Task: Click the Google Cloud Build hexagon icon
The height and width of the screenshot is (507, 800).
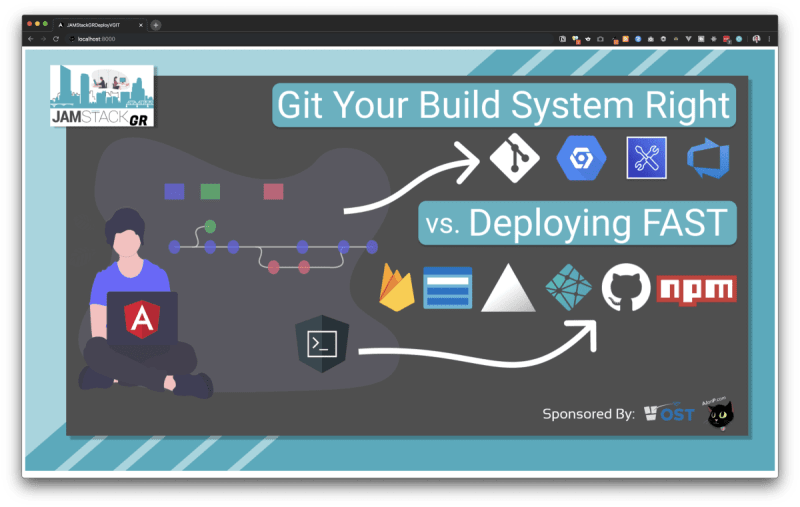Action: click(x=581, y=158)
